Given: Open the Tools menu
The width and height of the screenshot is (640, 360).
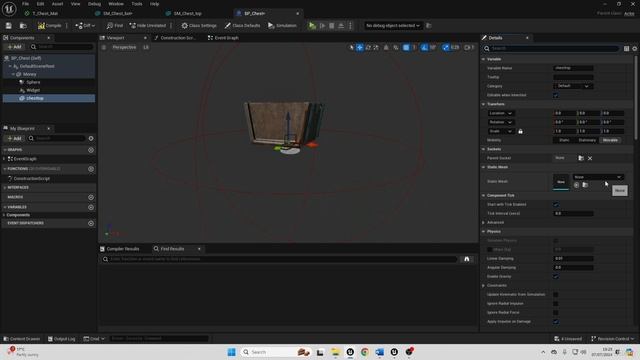Looking at the screenshot, I should 137,4.
